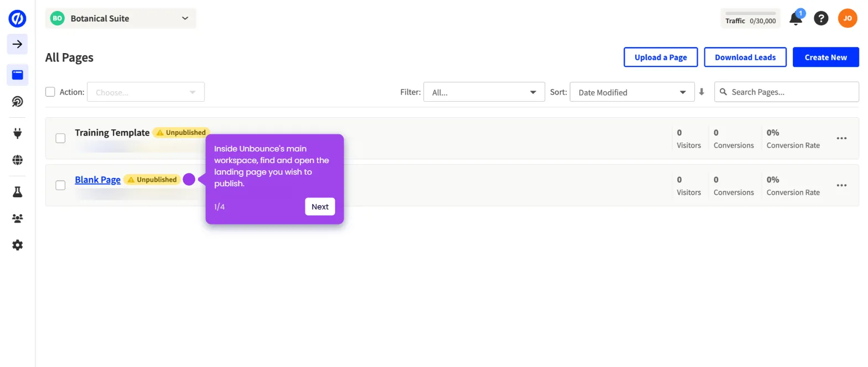Open the Smart Traffic spiral icon

17,101
